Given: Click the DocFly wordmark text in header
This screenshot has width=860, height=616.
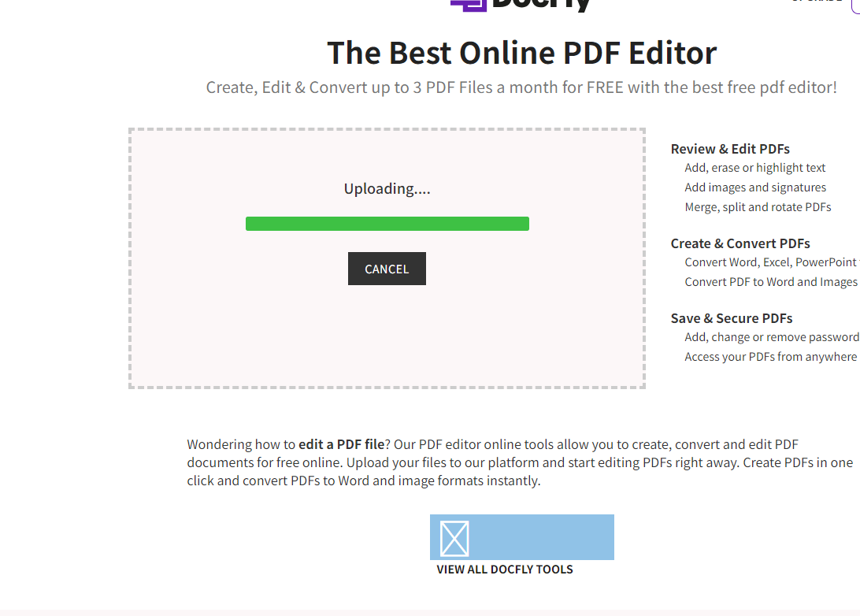Looking at the screenshot, I should point(541,5).
